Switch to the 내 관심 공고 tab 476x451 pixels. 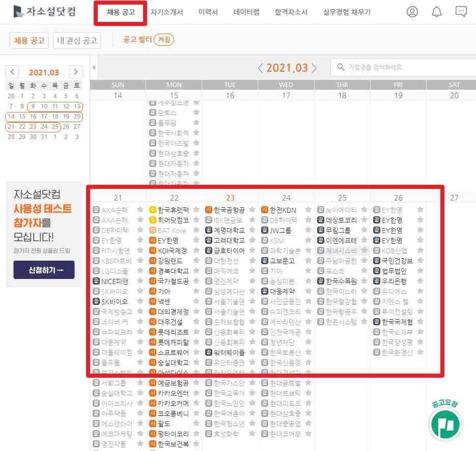click(x=77, y=40)
